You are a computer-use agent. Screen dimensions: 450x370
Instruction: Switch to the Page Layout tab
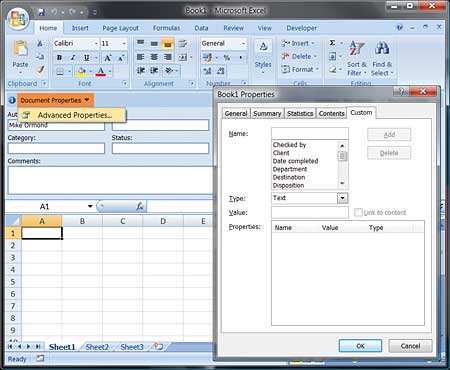[x=120, y=28]
